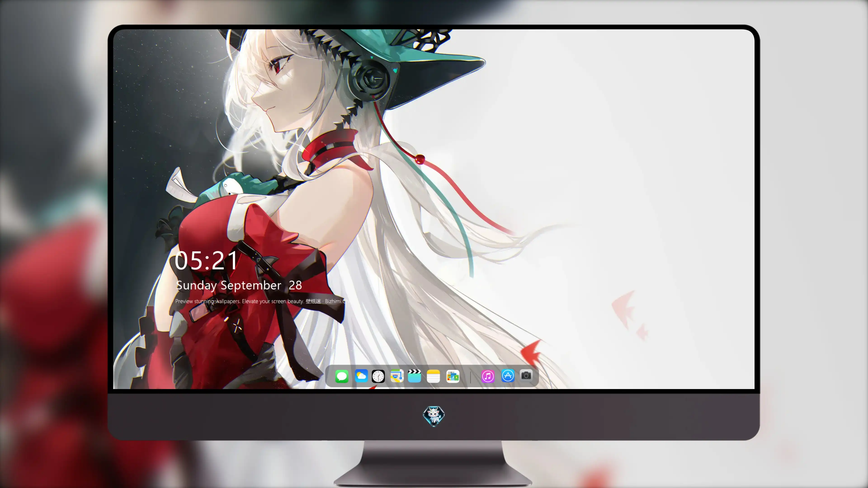Open the green Messages app in the dock
Image resolution: width=868 pixels, height=488 pixels.
342,376
